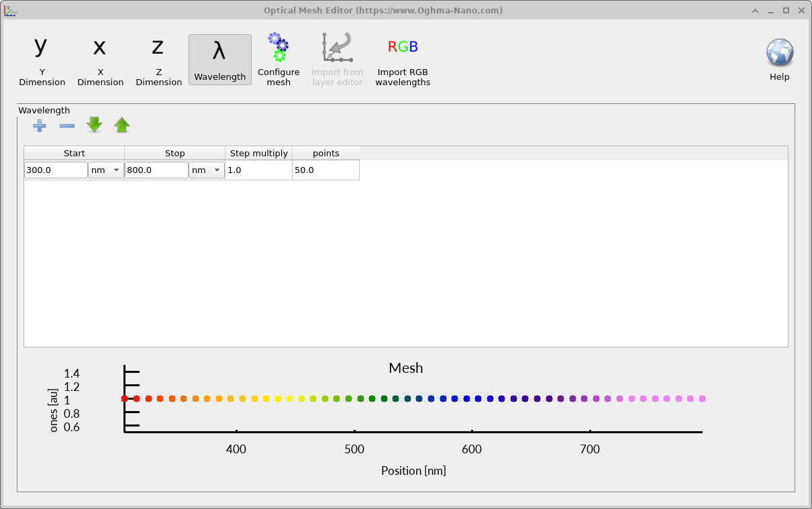Click the Step multiply value of 1.0

tap(258, 170)
